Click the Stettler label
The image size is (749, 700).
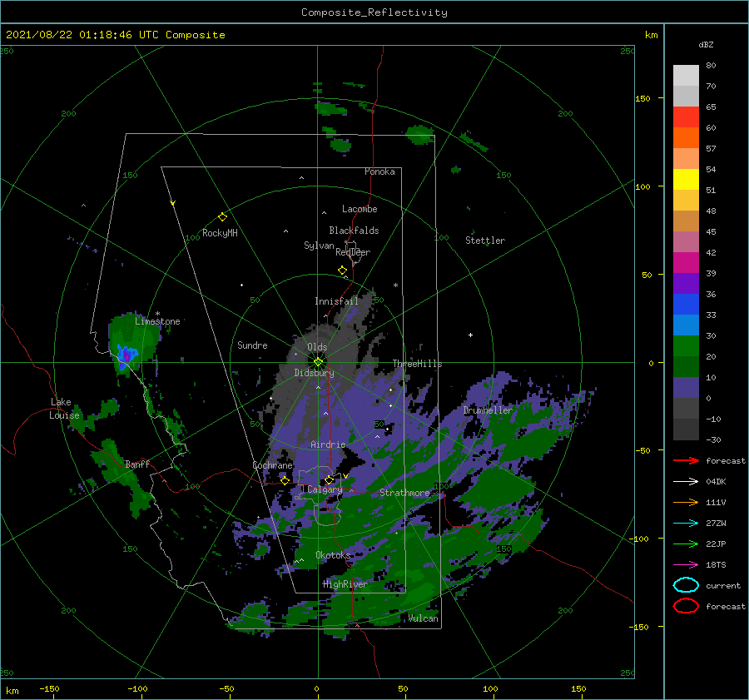tap(485, 241)
